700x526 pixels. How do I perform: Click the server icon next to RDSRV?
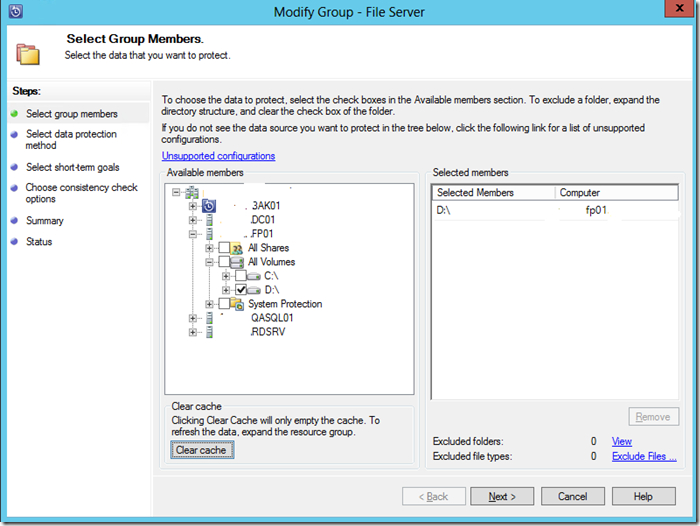[x=209, y=332]
